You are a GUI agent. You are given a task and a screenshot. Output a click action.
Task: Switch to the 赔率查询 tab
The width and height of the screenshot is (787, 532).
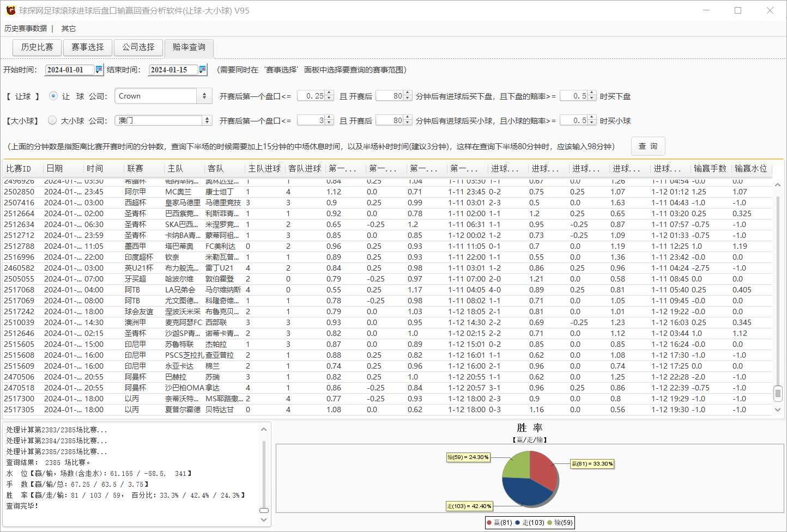189,47
